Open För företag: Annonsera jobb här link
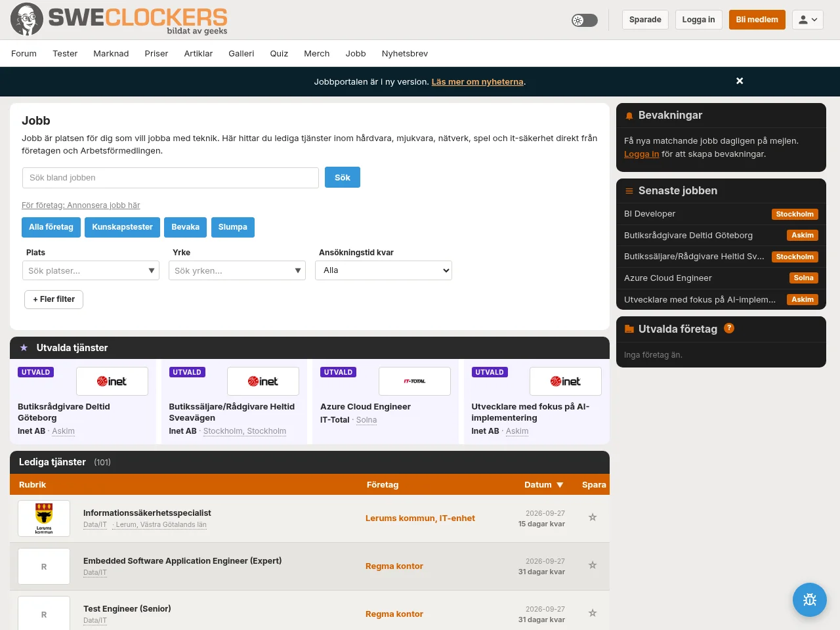This screenshot has height=630, width=840. point(81,205)
